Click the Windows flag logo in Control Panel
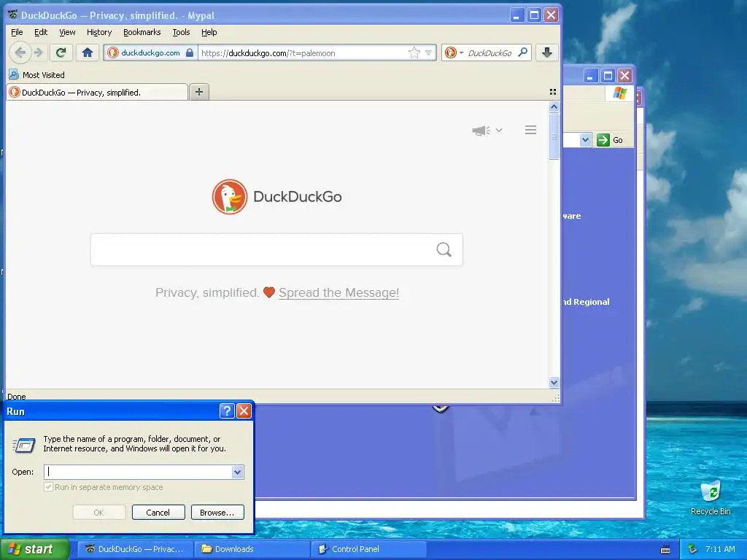747x560 pixels. click(x=619, y=93)
